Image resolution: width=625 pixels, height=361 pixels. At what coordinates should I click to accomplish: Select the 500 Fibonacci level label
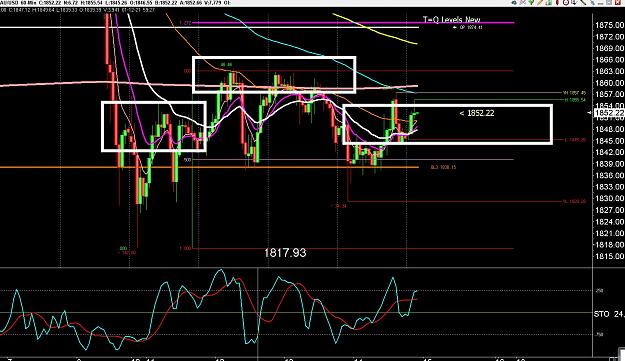click(187, 160)
